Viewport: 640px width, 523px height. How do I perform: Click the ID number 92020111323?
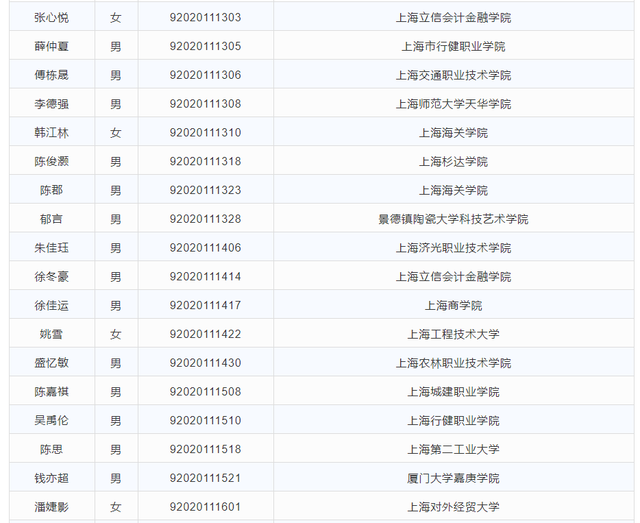[x=205, y=190]
